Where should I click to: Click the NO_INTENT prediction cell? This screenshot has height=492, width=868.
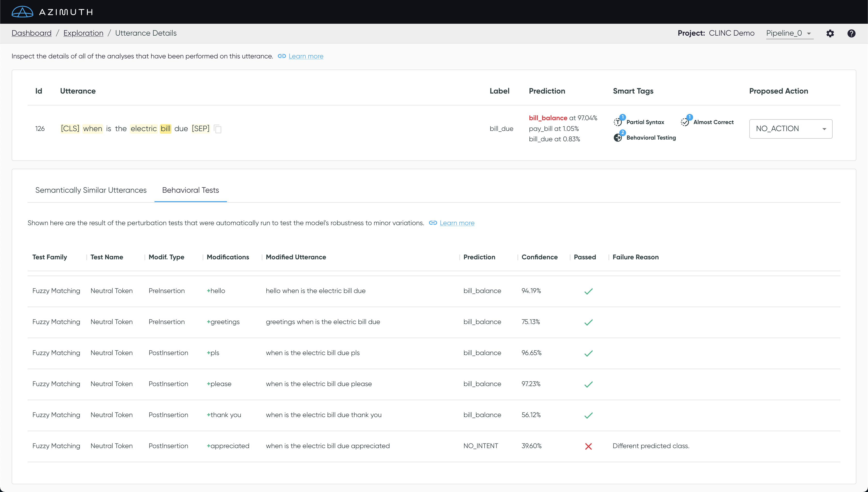pos(480,446)
